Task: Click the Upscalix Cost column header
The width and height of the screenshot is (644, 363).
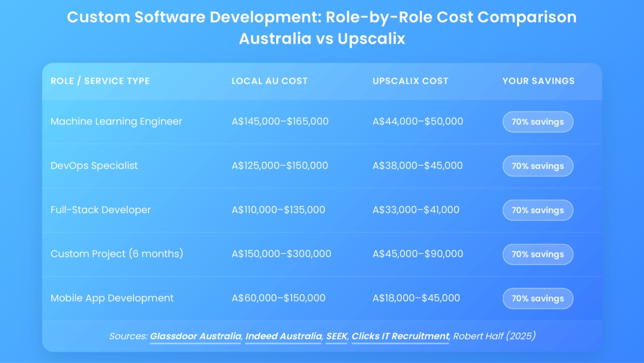Action: pyautogui.click(x=410, y=81)
